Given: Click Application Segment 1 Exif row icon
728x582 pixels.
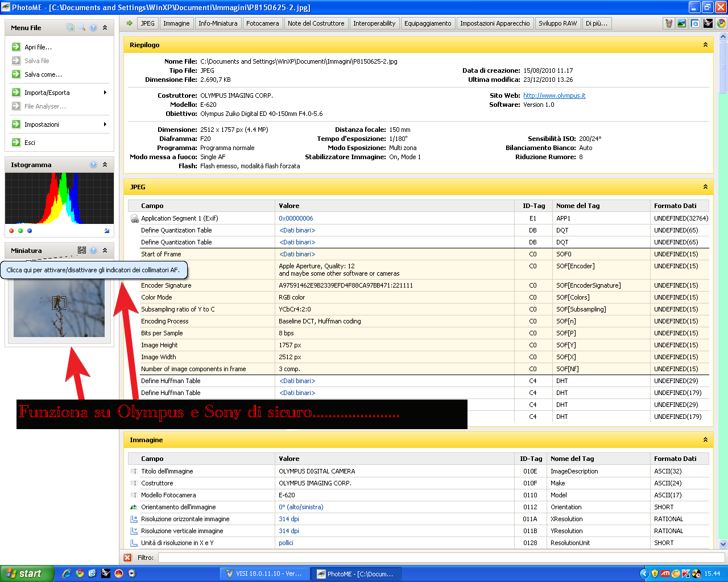Looking at the screenshot, I should pyautogui.click(x=134, y=218).
